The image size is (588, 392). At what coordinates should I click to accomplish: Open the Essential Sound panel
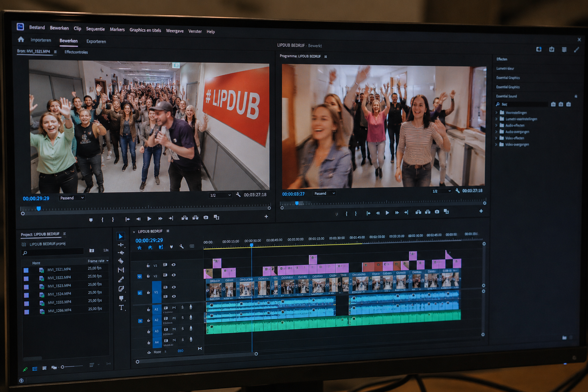pyautogui.click(x=506, y=96)
